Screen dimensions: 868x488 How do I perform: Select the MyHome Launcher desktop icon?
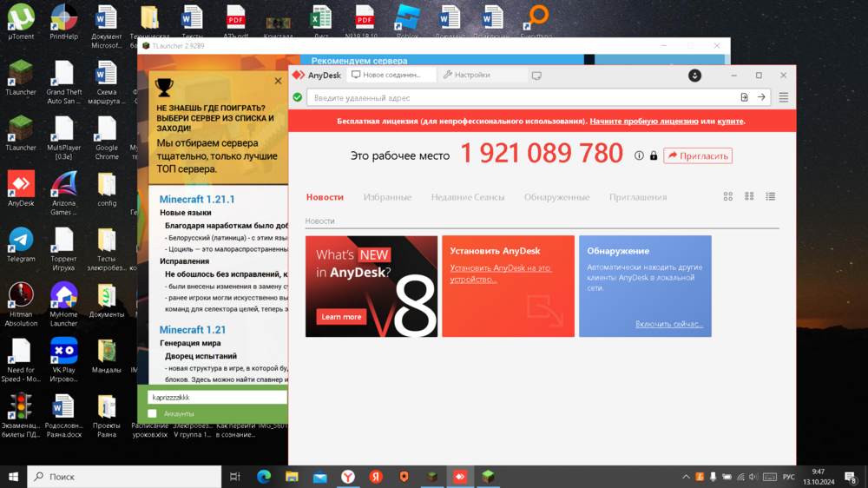(63, 304)
